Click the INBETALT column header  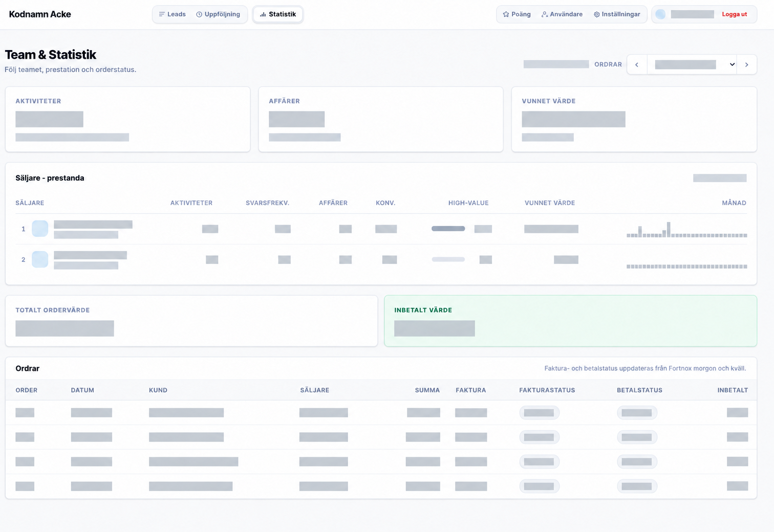(x=733, y=390)
